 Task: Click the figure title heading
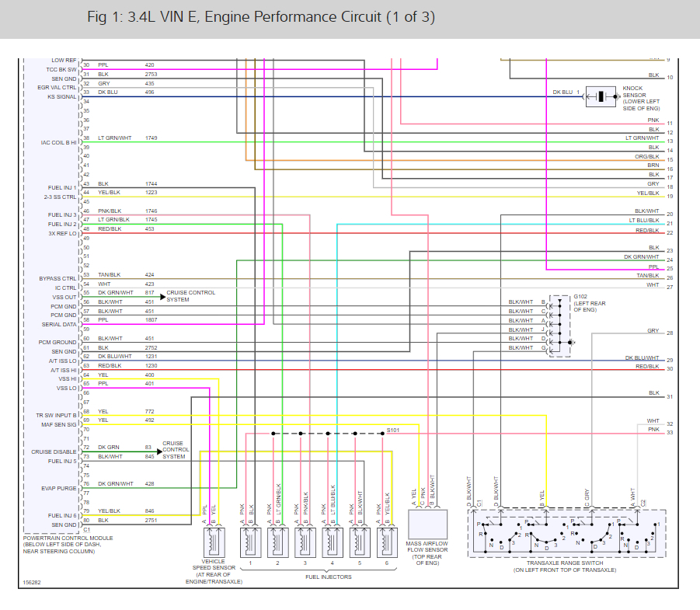[x=261, y=17]
